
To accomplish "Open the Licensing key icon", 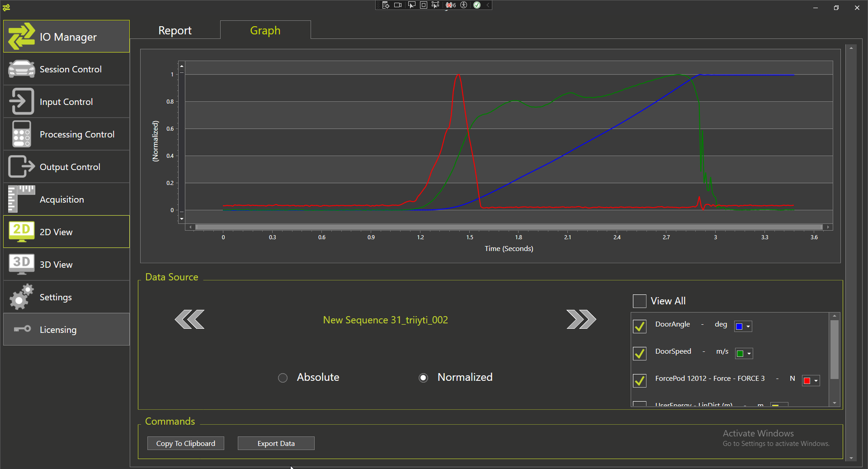I will click(x=21, y=329).
